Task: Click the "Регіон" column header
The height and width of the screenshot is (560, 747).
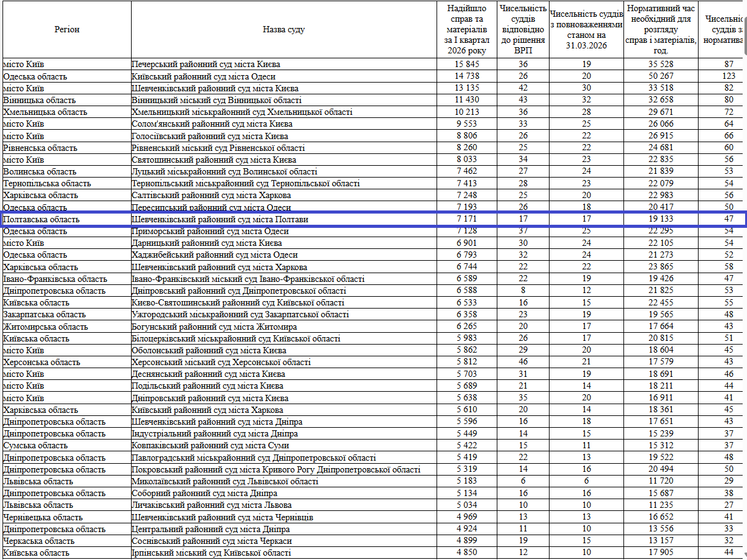Action: [x=66, y=29]
